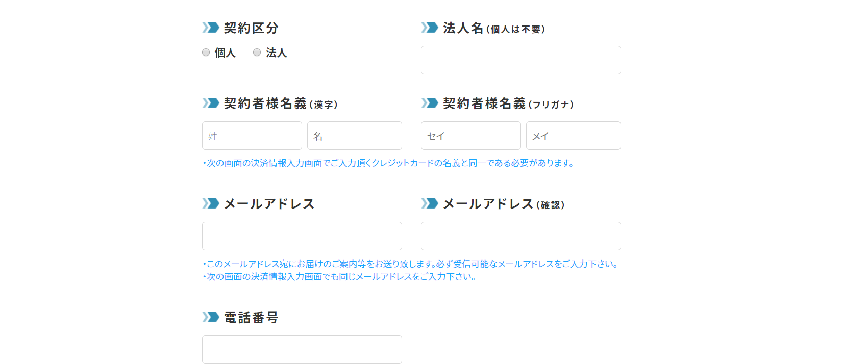Click the 法人 label text
The height and width of the screenshot is (364, 868).
coord(276,53)
